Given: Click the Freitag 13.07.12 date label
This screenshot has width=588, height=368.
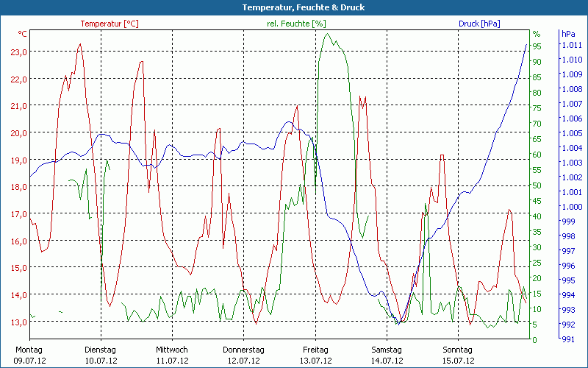Looking at the screenshot, I should click(315, 355).
